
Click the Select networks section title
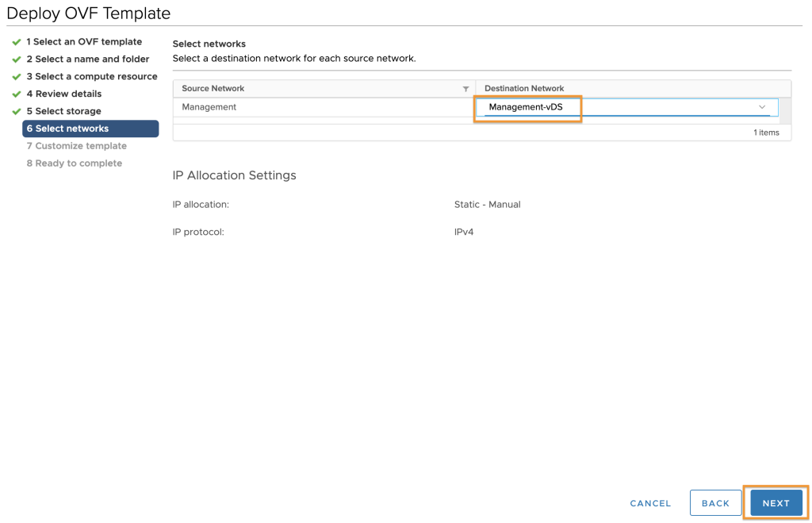point(209,44)
